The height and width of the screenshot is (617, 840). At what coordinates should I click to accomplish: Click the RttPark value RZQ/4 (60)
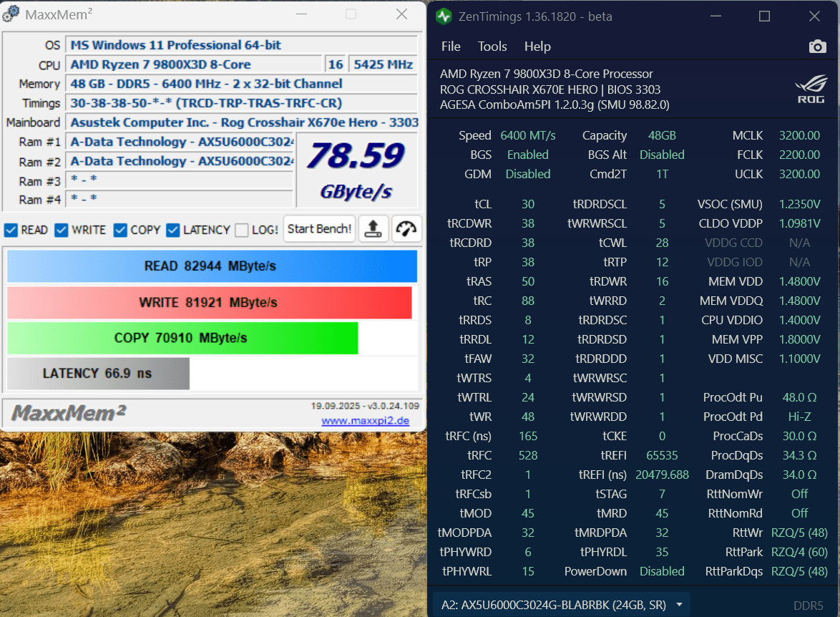[x=799, y=552]
